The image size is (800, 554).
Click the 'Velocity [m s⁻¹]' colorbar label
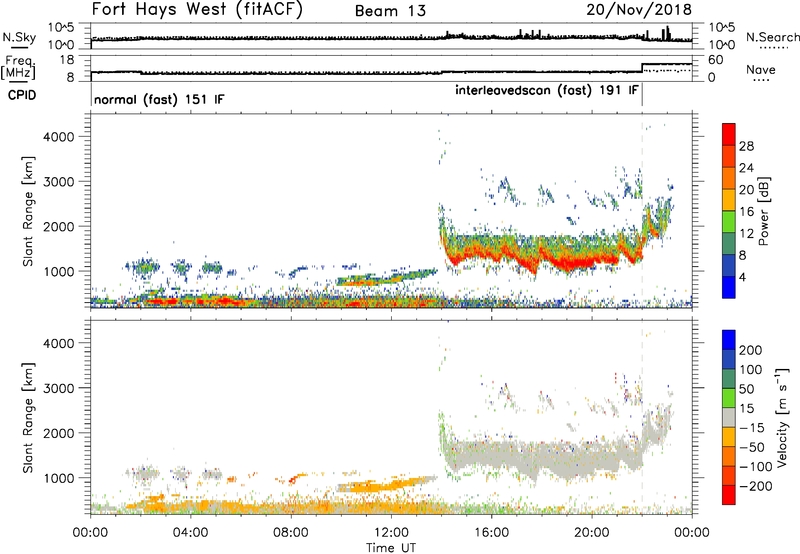[782, 417]
